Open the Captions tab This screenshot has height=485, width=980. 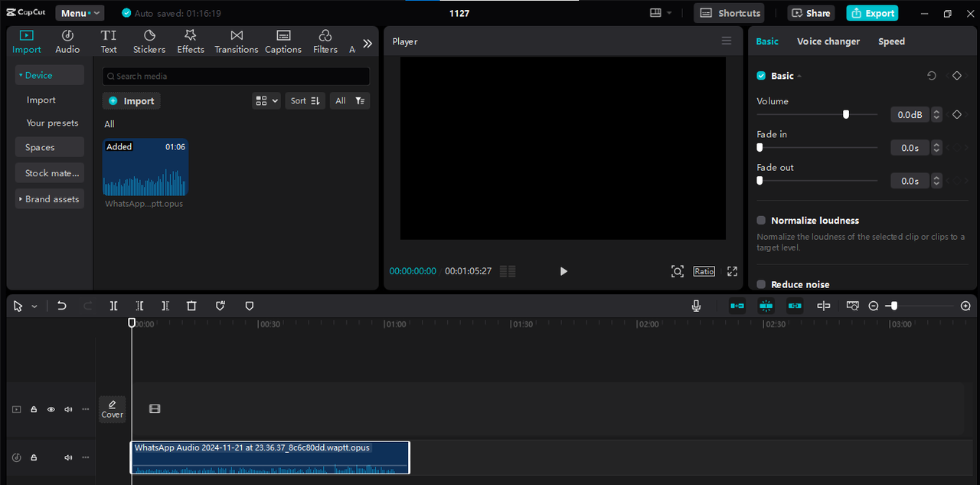click(x=283, y=41)
